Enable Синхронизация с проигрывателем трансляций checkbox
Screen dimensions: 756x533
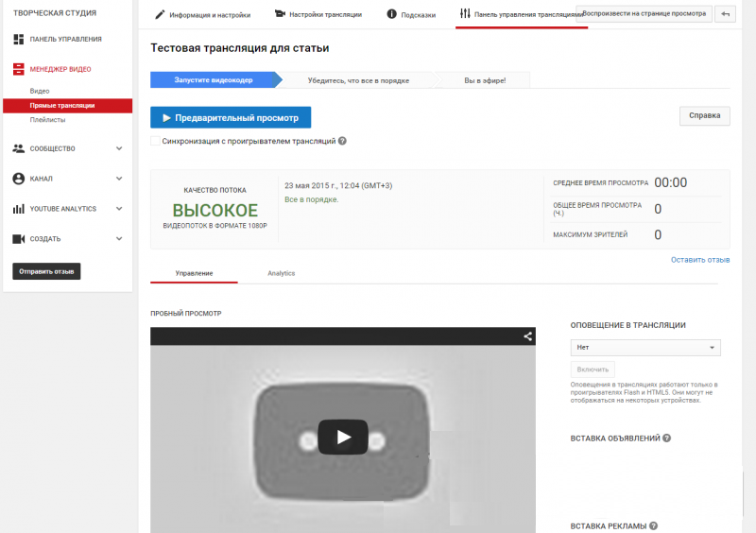click(x=155, y=141)
